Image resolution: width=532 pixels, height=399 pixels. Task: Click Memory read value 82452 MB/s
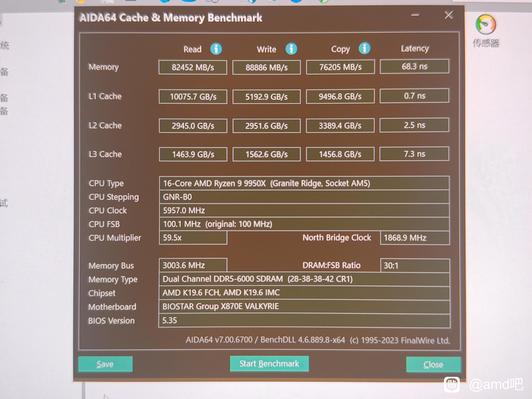tap(193, 67)
